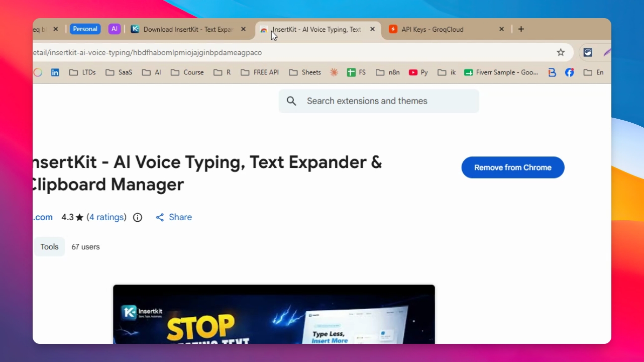The height and width of the screenshot is (362, 644).
Task: Focus the Search extensions and themes field
Action: point(379,101)
